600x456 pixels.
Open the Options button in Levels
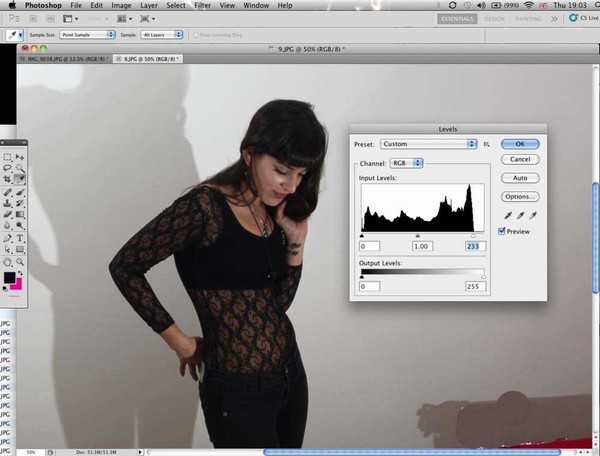[519, 196]
